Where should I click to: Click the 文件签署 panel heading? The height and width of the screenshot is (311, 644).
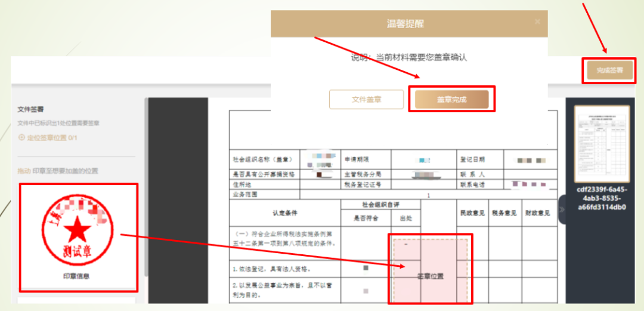point(30,109)
